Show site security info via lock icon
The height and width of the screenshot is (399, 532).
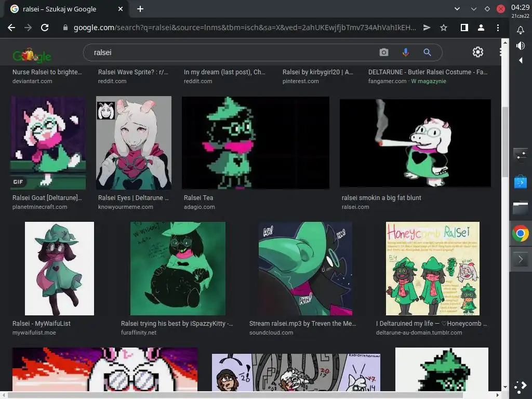coord(65,28)
